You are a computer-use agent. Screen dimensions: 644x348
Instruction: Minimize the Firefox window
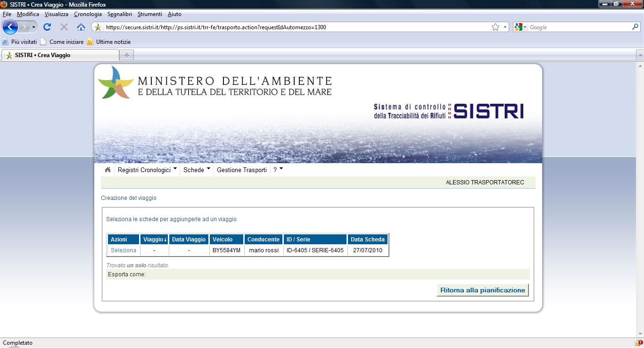pos(605,4)
